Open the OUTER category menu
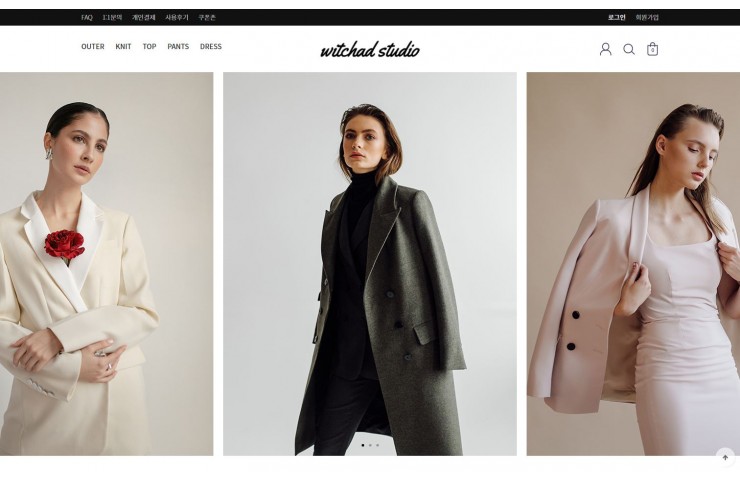This screenshot has height=480, width=740. coord(92,47)
